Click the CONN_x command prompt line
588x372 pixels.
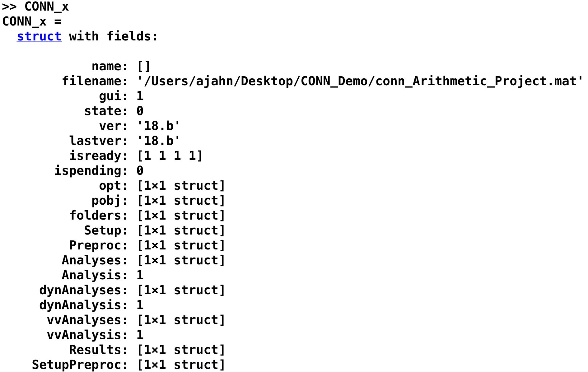point(35,7)
